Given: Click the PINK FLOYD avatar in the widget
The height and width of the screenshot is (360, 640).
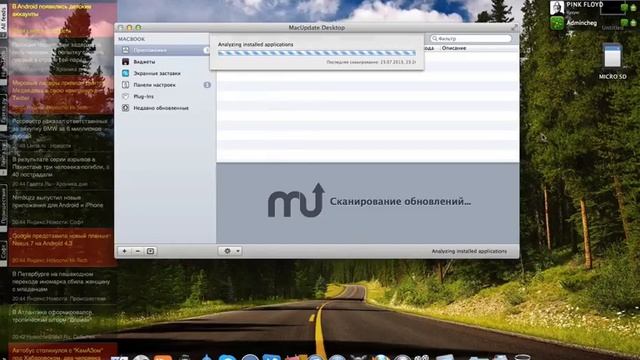Looking at the screenshot, I should [557, 7].
